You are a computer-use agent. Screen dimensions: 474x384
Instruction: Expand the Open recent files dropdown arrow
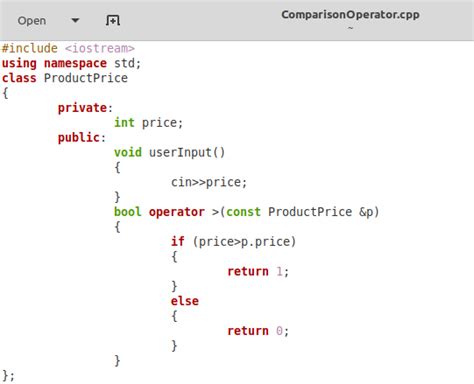[x=75, y=21]
